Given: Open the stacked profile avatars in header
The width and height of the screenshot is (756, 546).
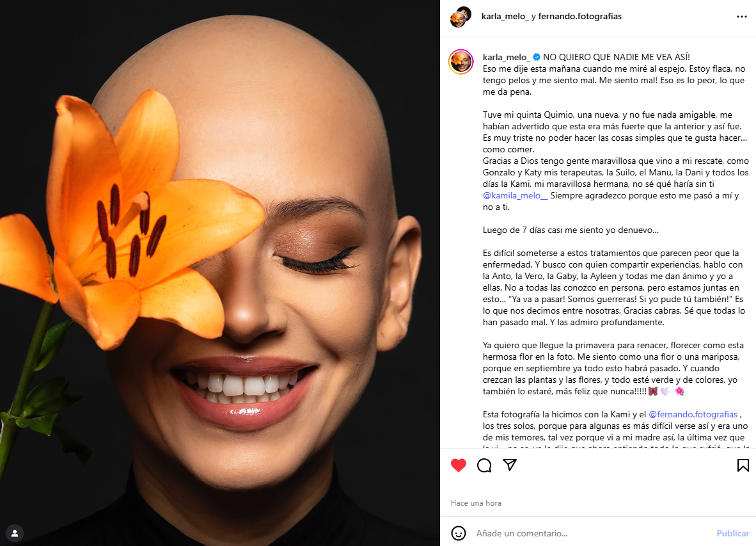Looking at the screenshot, I should click(461, 17).
